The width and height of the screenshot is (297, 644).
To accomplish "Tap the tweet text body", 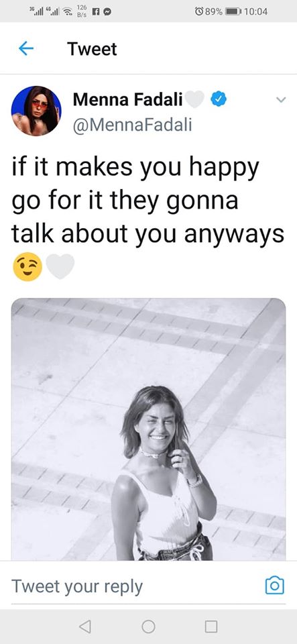I will 147,201.
